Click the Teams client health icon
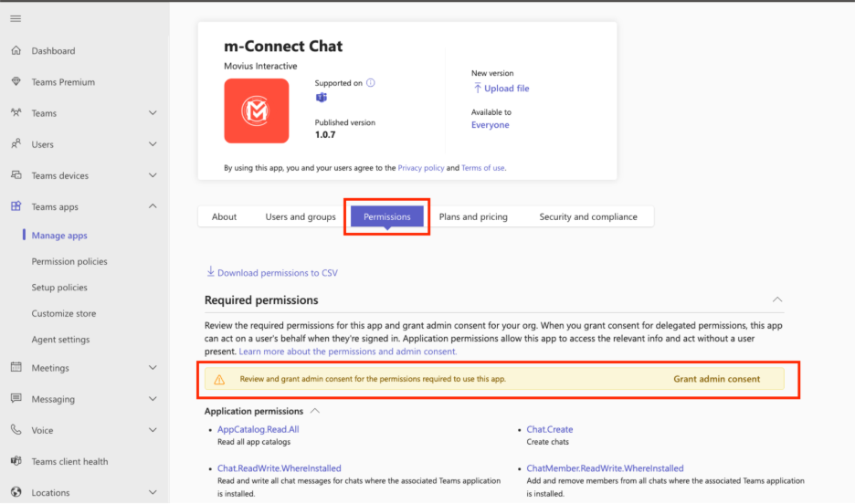The width and height of the screenshot is (855, 504). pos(16,461)
